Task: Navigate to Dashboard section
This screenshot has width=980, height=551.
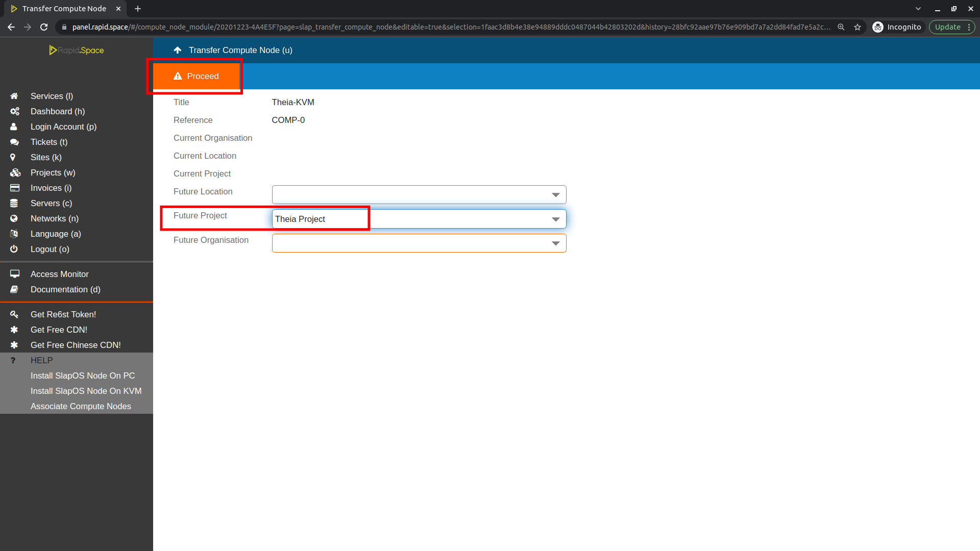Action: (x=58, y=111)
